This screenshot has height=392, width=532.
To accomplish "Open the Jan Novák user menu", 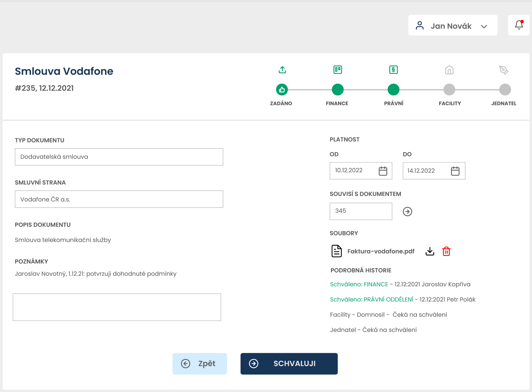I will (453, 25).
